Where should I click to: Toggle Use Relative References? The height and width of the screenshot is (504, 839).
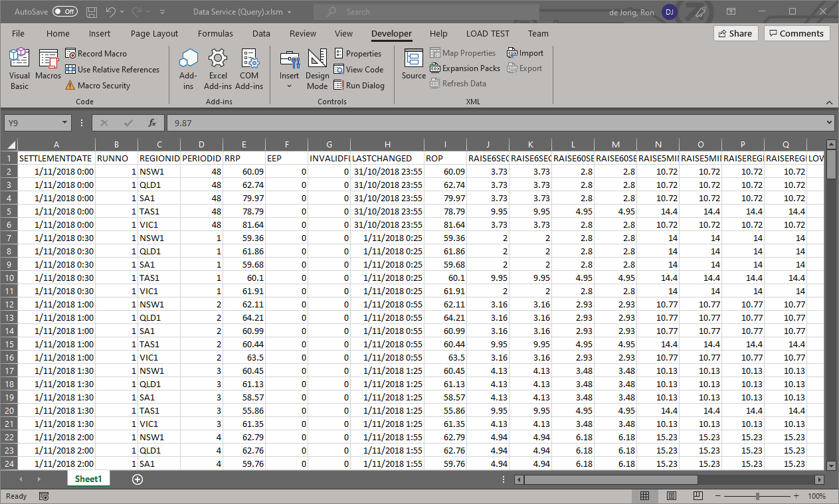112,70
